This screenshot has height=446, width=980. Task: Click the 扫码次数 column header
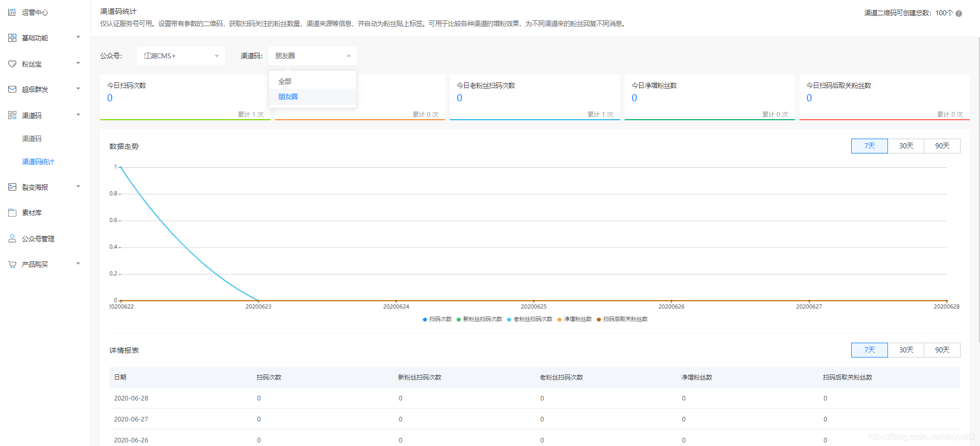(269, 377)
